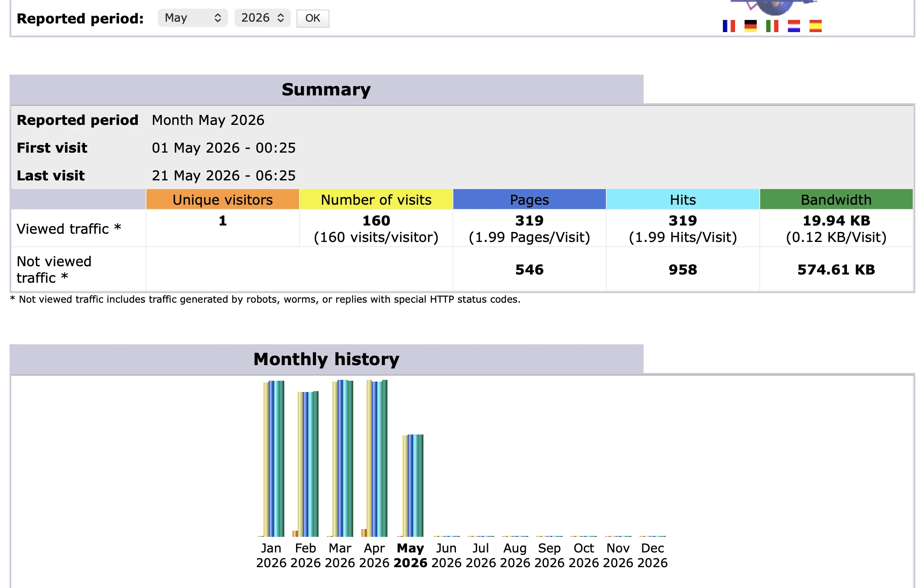Click the Mar 2026 bar group

340,458
